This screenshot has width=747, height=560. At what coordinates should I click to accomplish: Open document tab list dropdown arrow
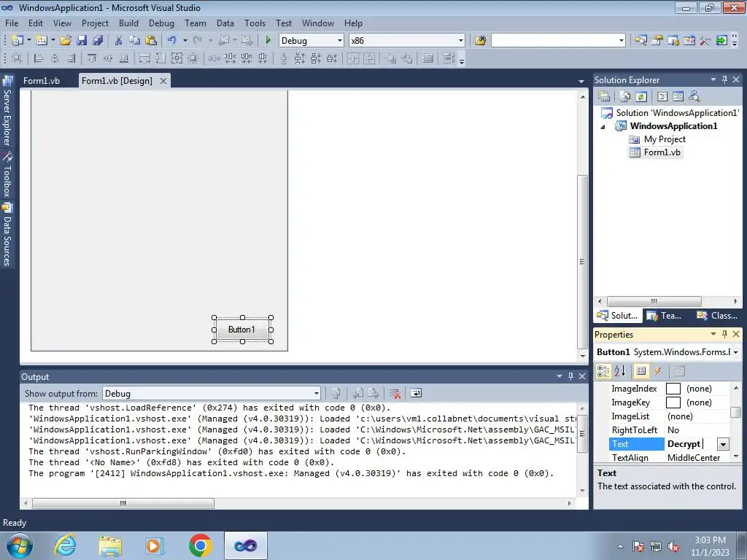click(x=581, y=82)
